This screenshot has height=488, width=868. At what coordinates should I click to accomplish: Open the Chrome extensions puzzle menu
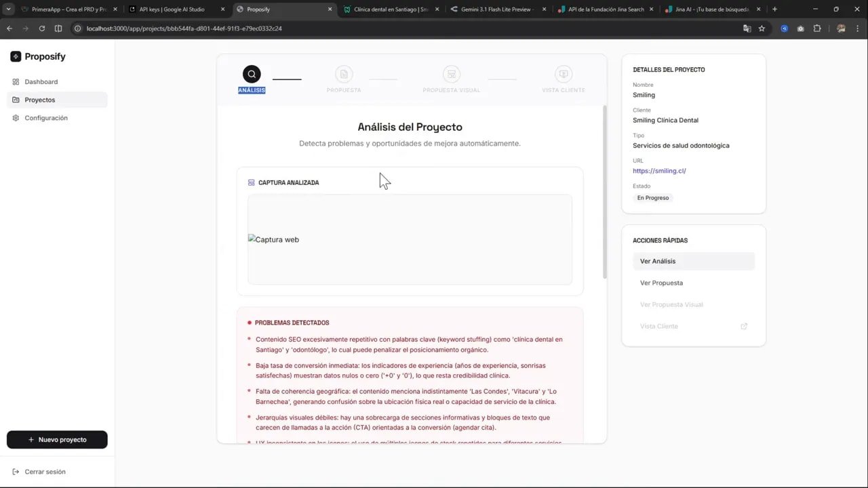[817, 28]
